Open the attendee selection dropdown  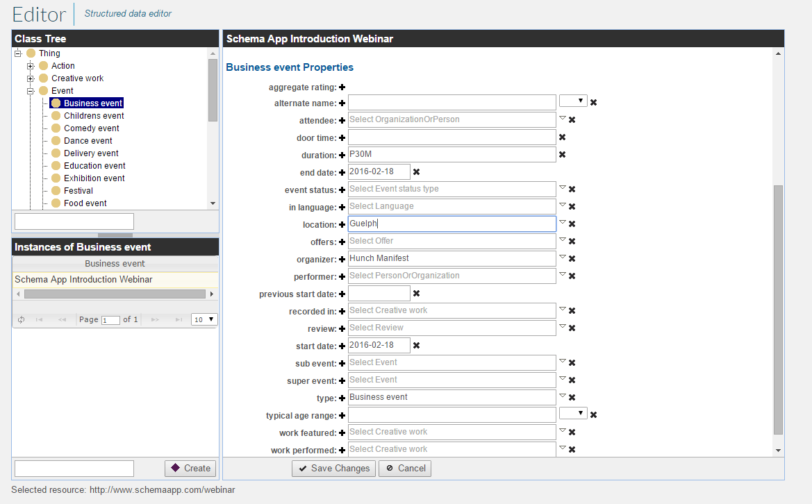(561, 119)
